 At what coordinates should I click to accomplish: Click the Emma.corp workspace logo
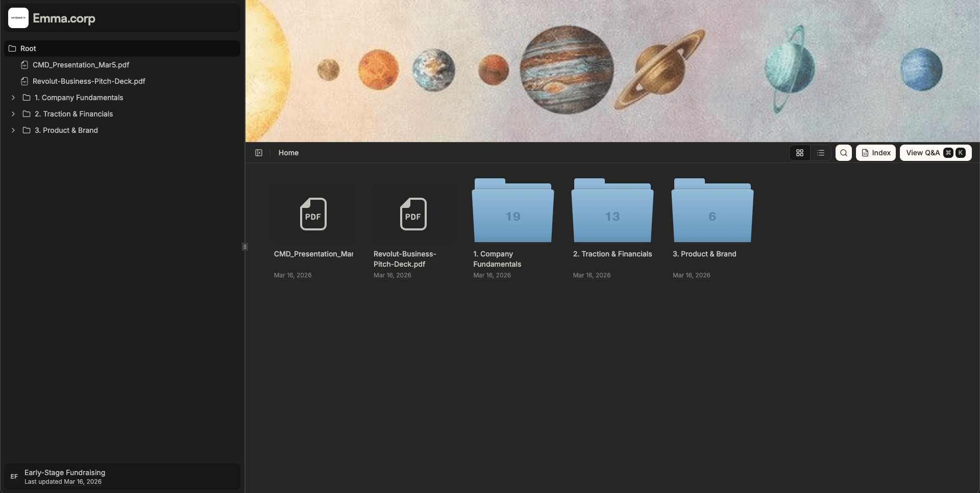[x=18, y=18]
